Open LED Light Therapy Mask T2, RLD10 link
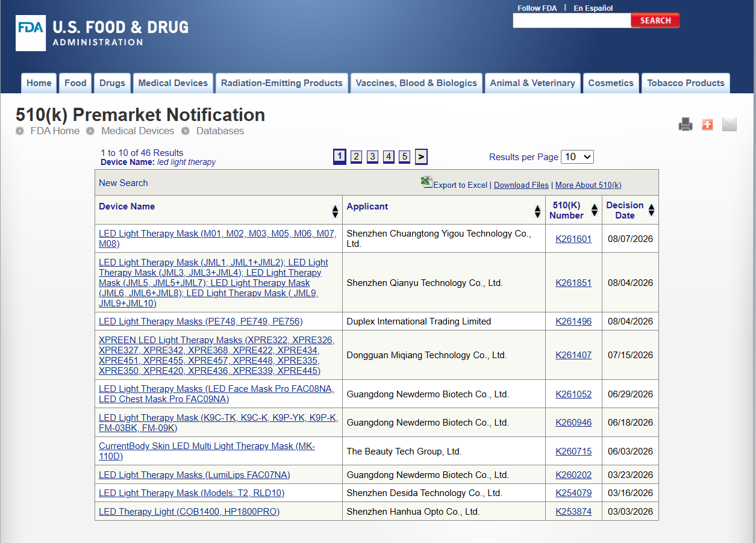 [x=192, y=493]
